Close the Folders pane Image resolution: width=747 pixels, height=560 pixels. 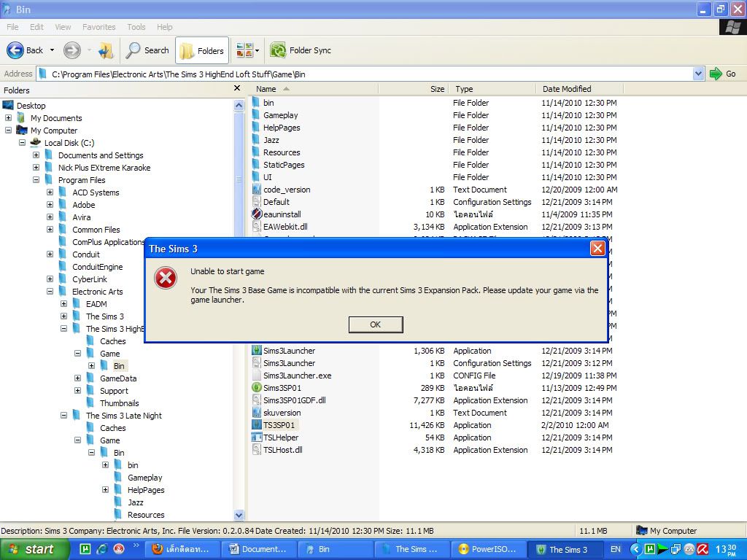click(237, 88)
